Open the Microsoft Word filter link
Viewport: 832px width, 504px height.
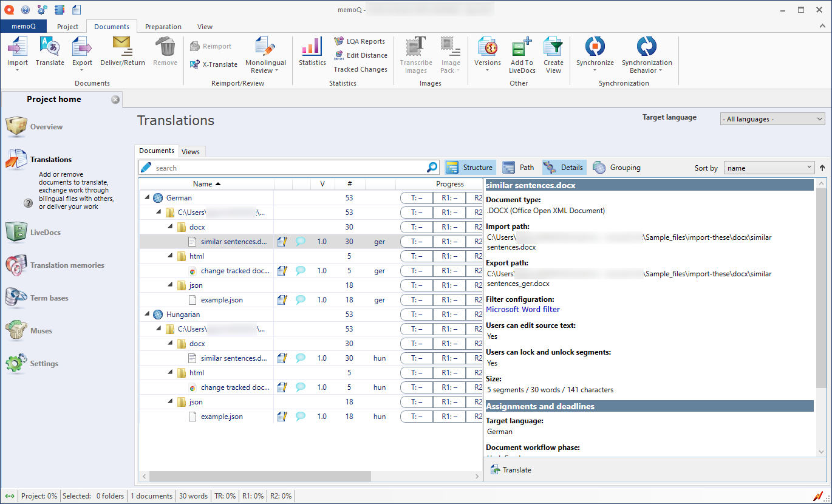click(523, 310)
